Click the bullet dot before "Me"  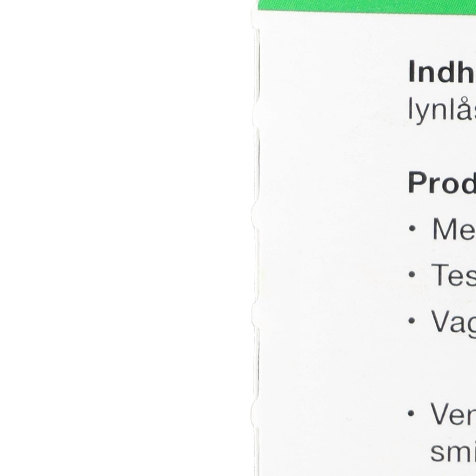click(x=412, y=229)
